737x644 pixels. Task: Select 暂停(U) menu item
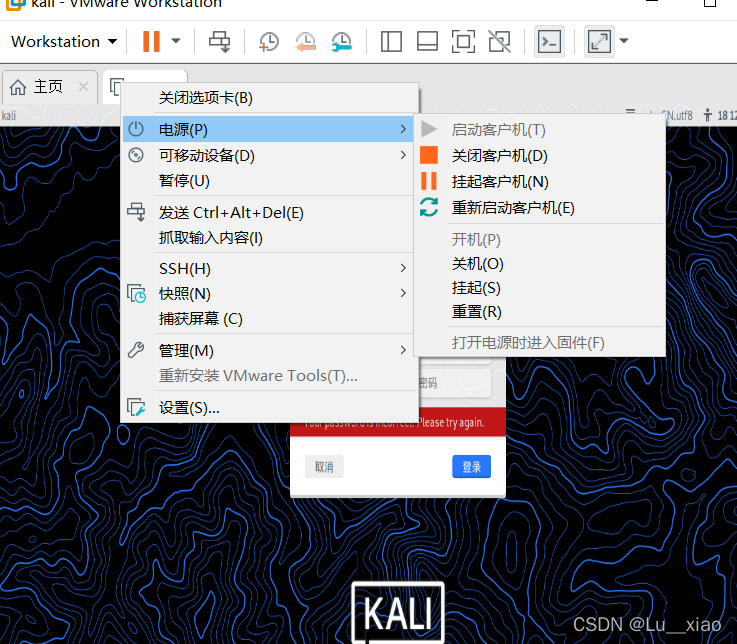point(268,181)
